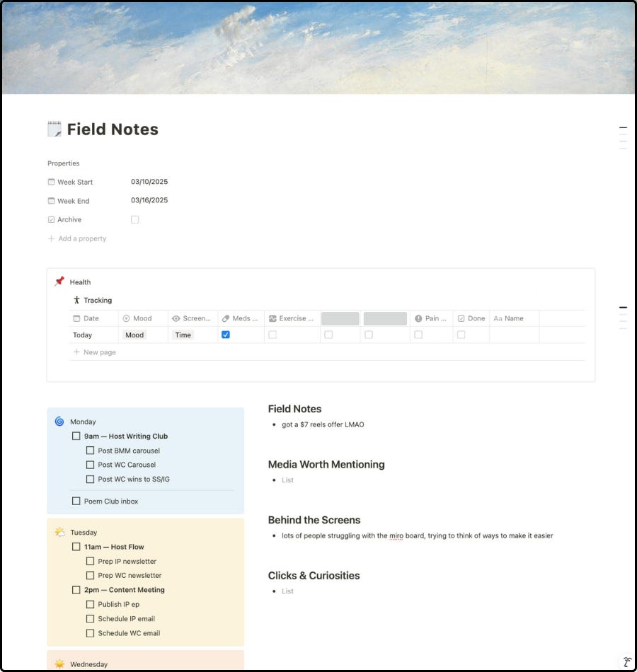This screenshot has height=672, width=637.
Task: Check off 2pm Content Meeting
Action: [x=76, y=590]
